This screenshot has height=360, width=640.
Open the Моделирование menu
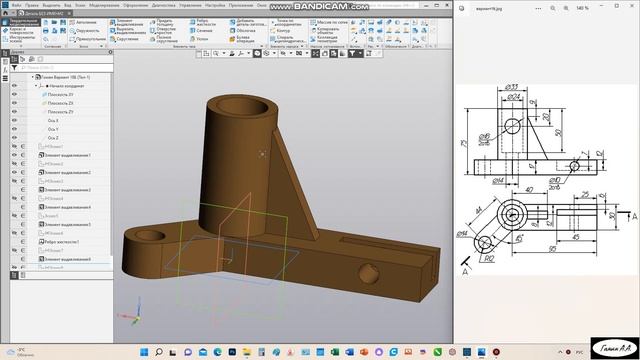pyautogui.click(x=104, y=5)
